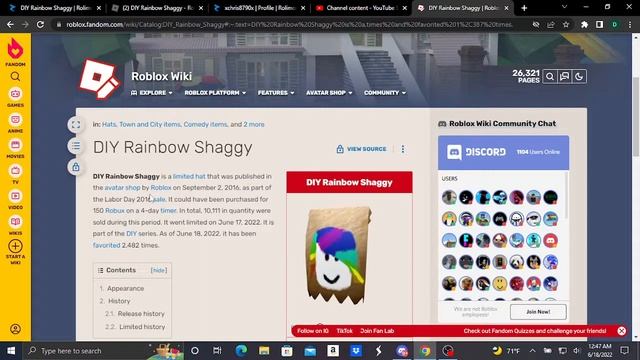Bookmark this page with star

point(566,24)
